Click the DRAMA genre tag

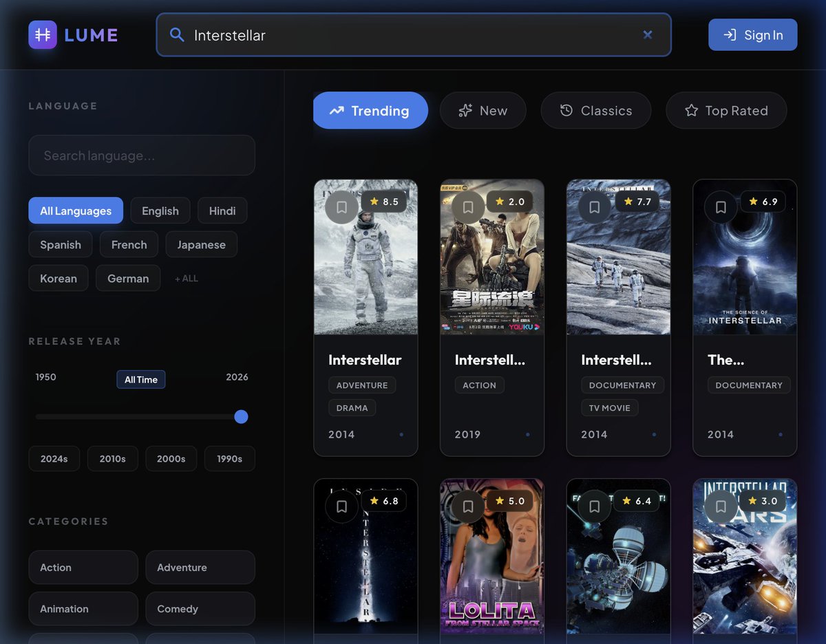(352, 408)
